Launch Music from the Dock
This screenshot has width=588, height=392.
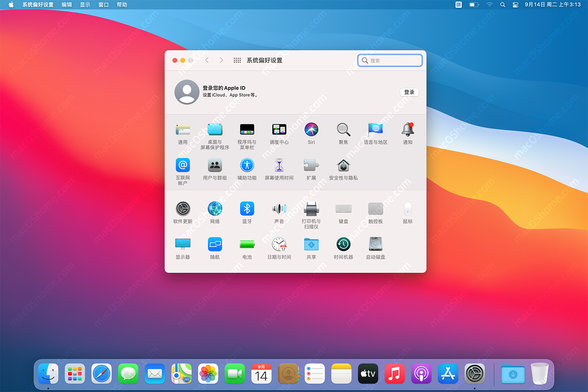(x=395, y=374)
